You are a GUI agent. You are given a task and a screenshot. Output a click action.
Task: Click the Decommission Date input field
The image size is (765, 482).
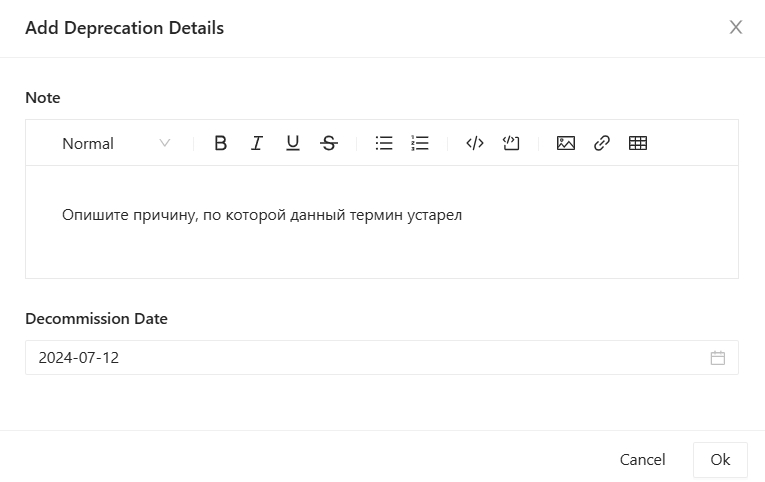coord(360,358)
